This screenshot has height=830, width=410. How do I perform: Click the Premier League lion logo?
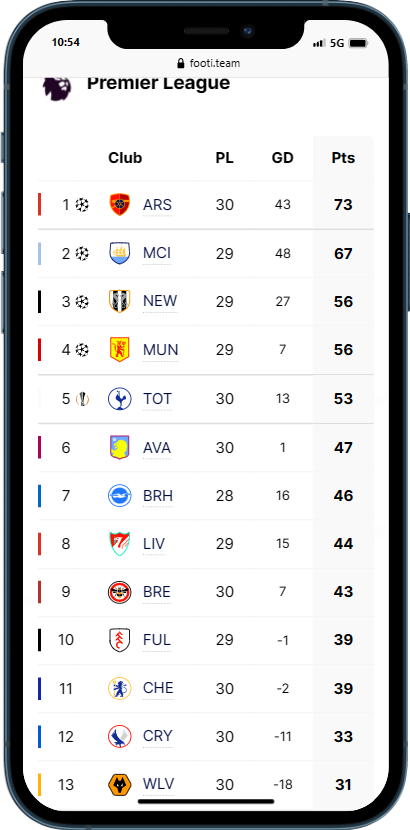[x=57, y=87]
